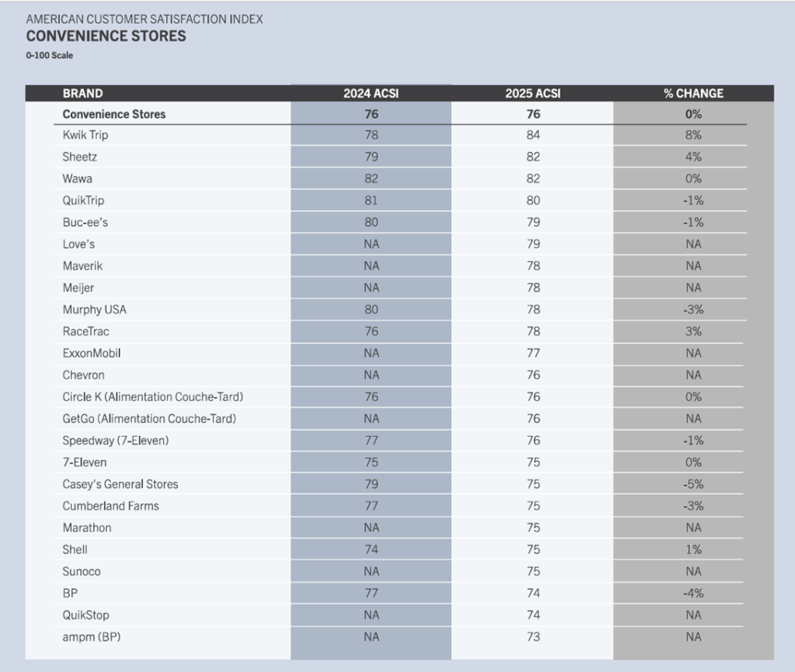Click Kwik Trip's 8% change value

tap(693, 135)
